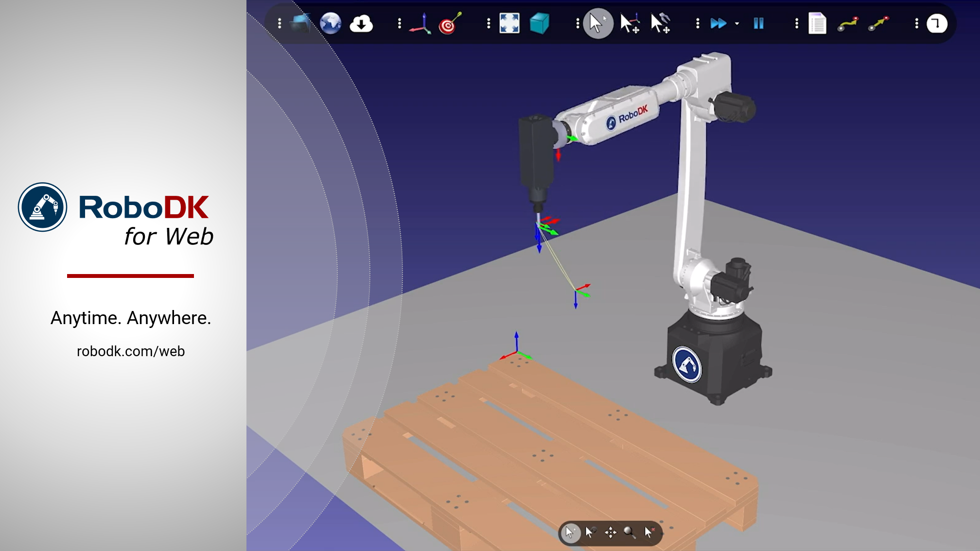Click the cloud download icon
The image size is (980, 551).
[361, 23]
